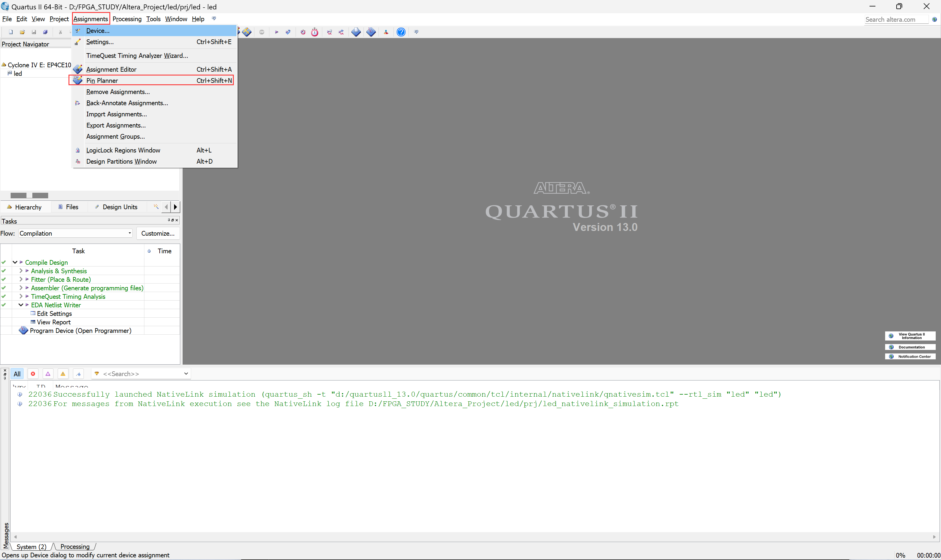This screenshot has height=560, width=941.
Task: Click the New file toolbar icon
Action: 11,32
